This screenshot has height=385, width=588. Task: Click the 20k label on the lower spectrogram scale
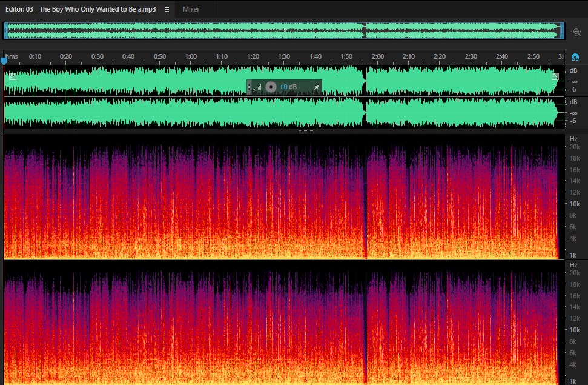(575, 273)
